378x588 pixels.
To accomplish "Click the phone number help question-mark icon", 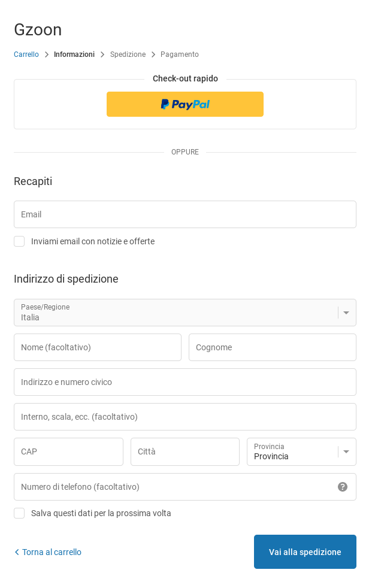I will pyautogui.click(x=343, y=487).
